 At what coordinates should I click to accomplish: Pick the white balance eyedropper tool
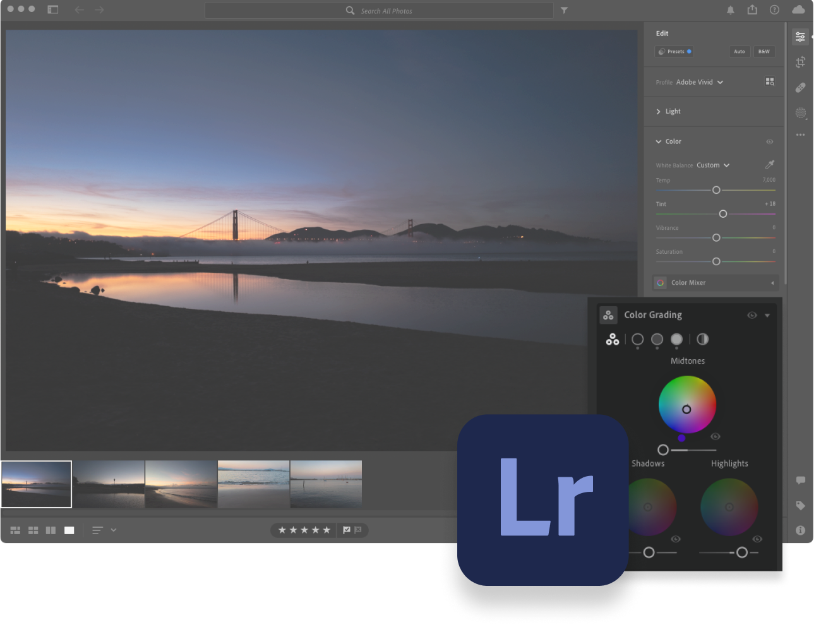(769, 165)
